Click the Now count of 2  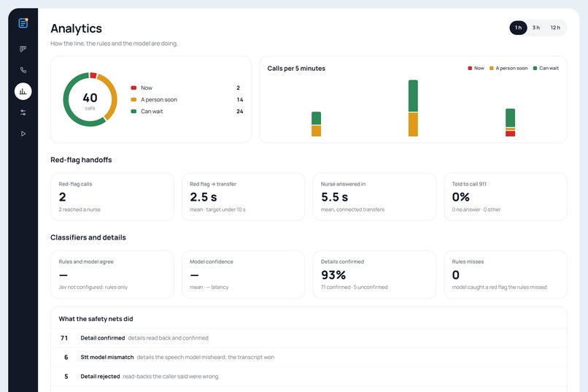[x=238, y=88]
